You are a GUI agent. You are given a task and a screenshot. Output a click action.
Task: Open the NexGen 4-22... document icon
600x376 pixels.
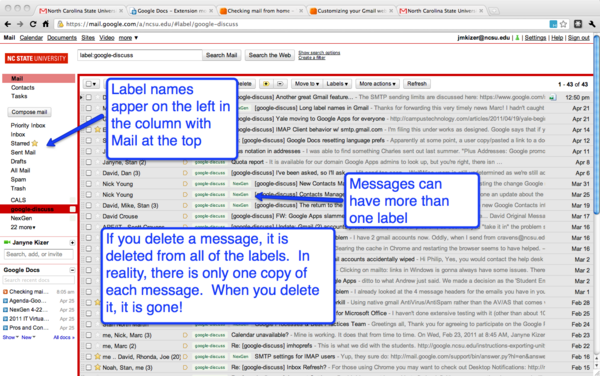(5, 310)
